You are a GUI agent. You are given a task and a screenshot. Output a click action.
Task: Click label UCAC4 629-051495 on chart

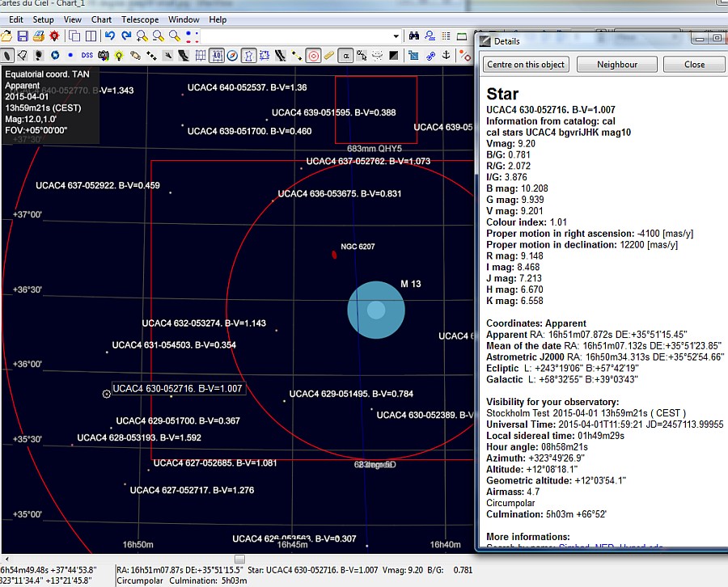(x=351, y=394)
